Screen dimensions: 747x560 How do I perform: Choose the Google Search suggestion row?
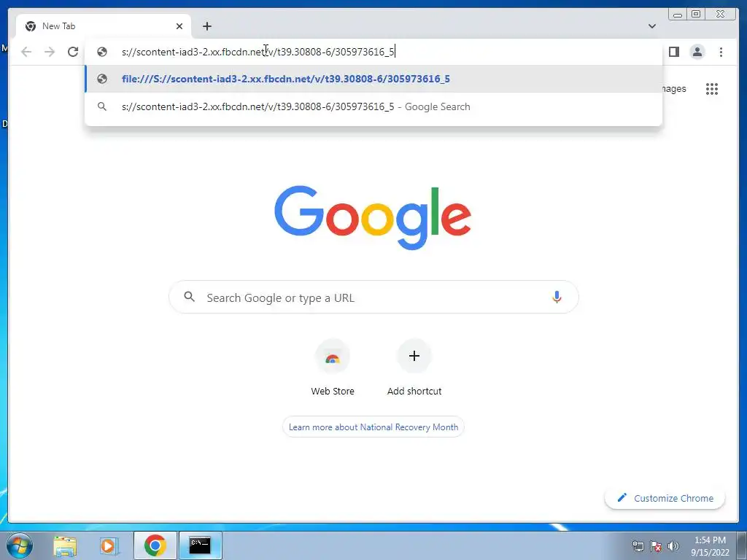373,106
